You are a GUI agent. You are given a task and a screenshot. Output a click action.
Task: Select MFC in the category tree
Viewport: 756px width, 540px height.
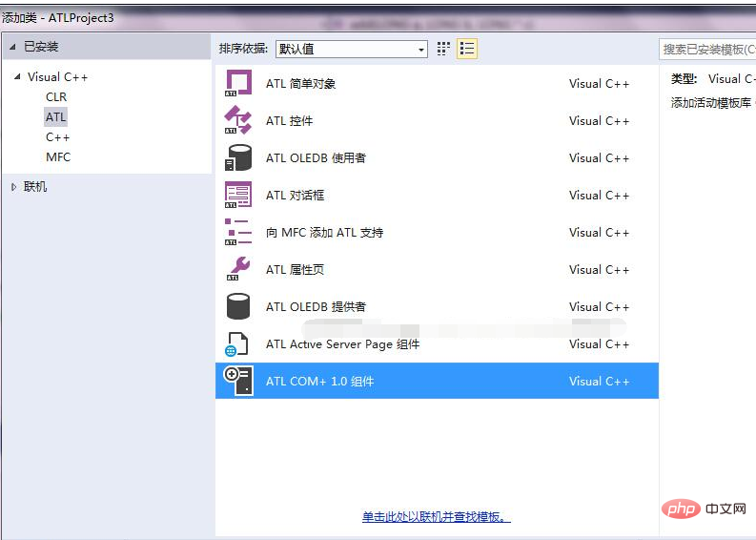tap(58, 156)
